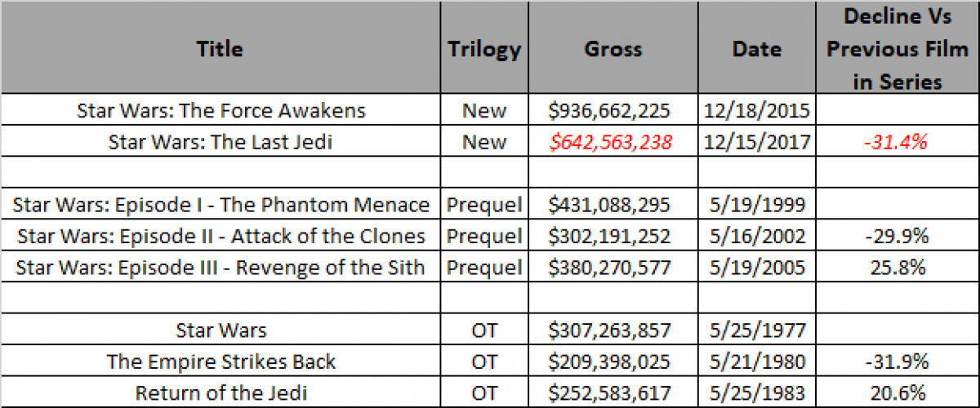Click the 5/19/2005 date cell

point(756,268)
